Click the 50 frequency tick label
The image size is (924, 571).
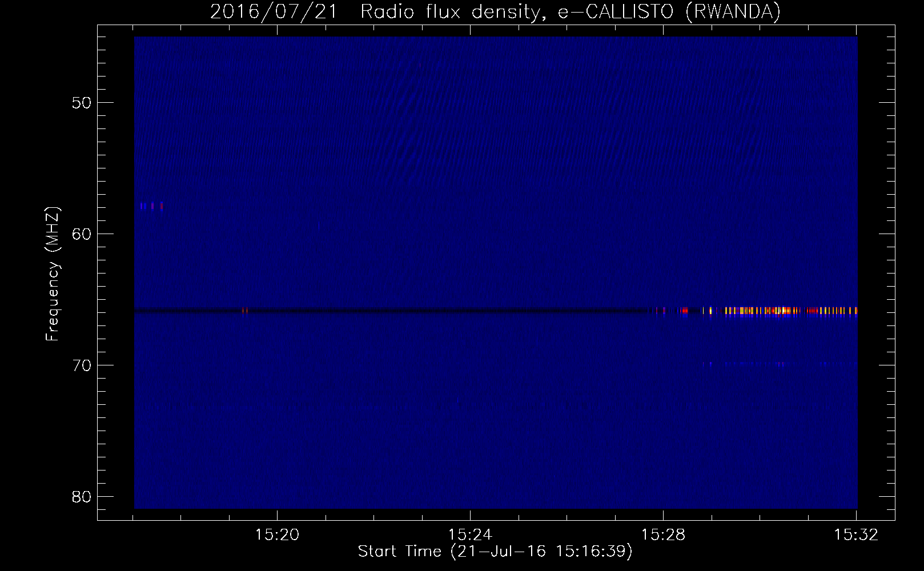tap(82, 103)
